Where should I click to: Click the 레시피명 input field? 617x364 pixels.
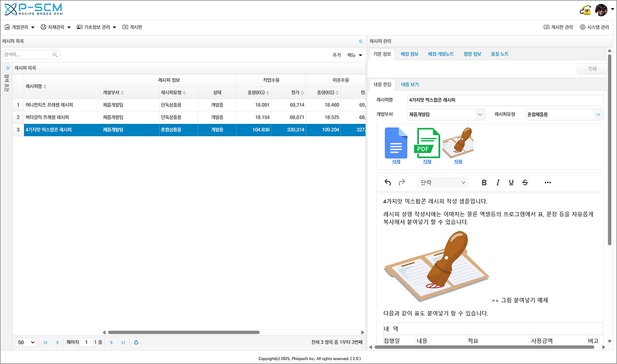[505, 100]
